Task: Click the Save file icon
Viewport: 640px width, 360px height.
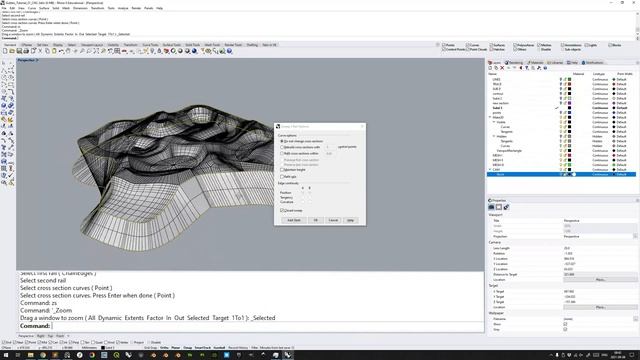Action: click(x=19, y=51)
